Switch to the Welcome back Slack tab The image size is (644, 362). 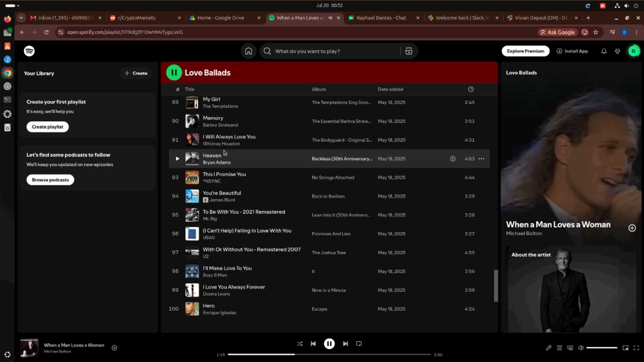463,18
